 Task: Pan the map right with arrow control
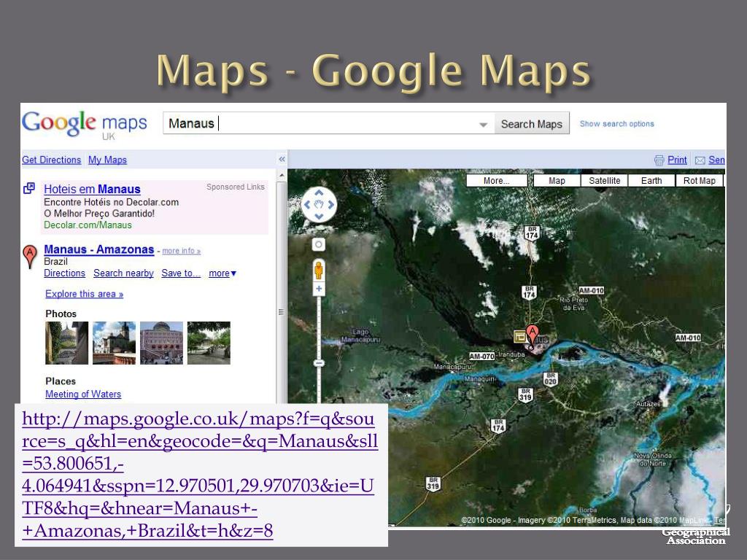tap(330, 205)
